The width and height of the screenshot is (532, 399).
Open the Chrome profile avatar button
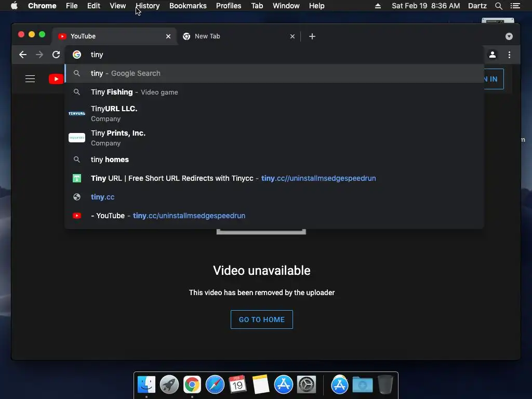tap(493, 55)
